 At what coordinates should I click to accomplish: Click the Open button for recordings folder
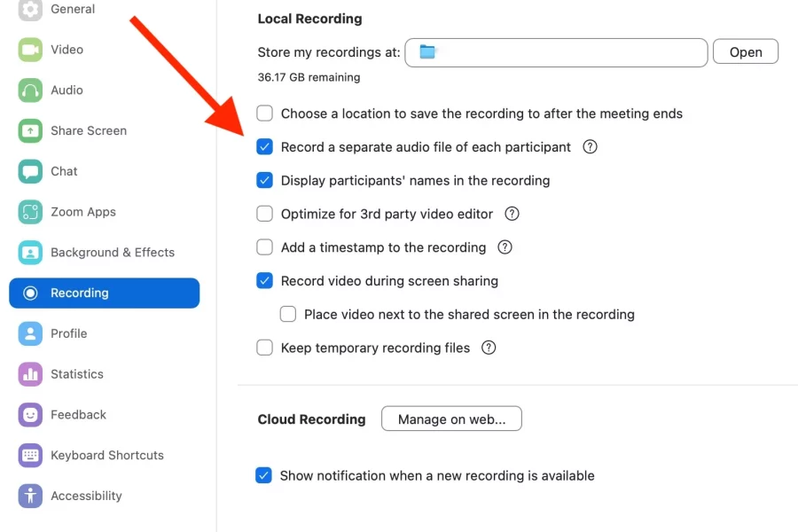[745, 51]
